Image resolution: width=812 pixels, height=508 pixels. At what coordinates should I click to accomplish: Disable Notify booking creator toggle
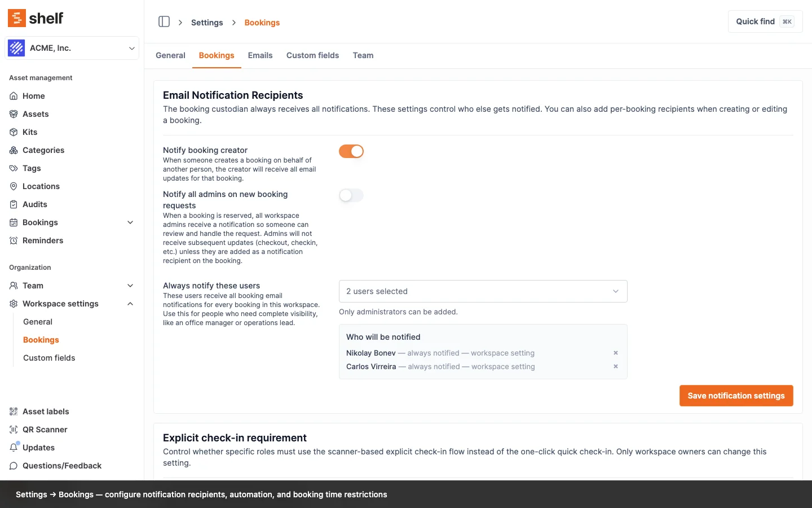tap(351, 151)
